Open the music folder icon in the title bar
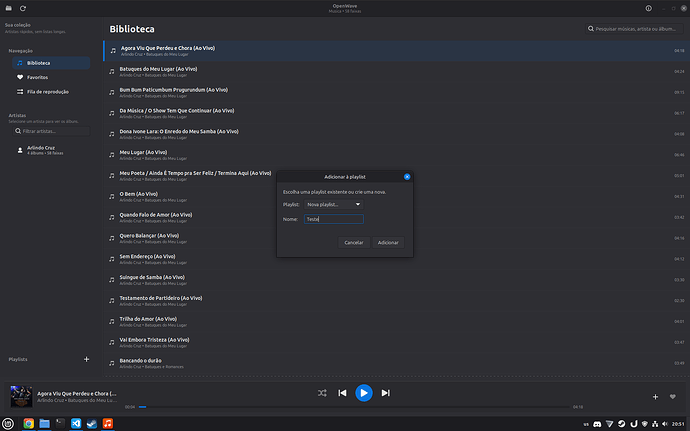The image size is (690, 431). pos(9,8)
